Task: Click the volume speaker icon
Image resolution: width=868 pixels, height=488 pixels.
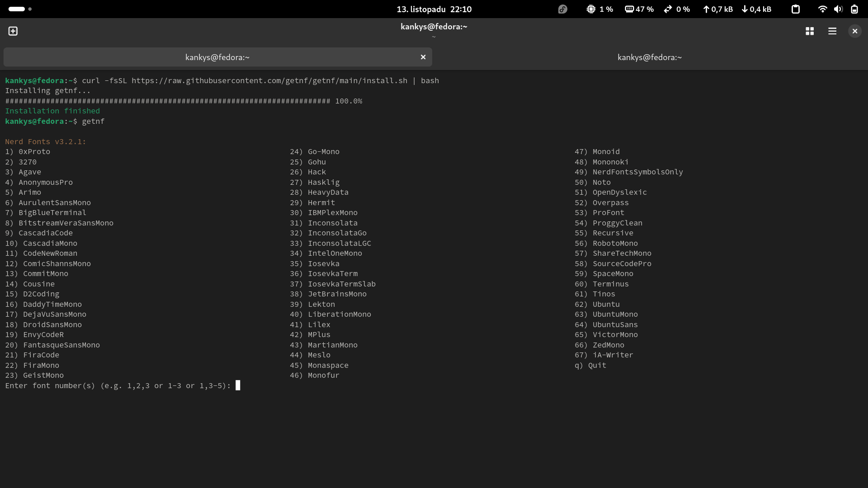Action: (x=838, y=9)
